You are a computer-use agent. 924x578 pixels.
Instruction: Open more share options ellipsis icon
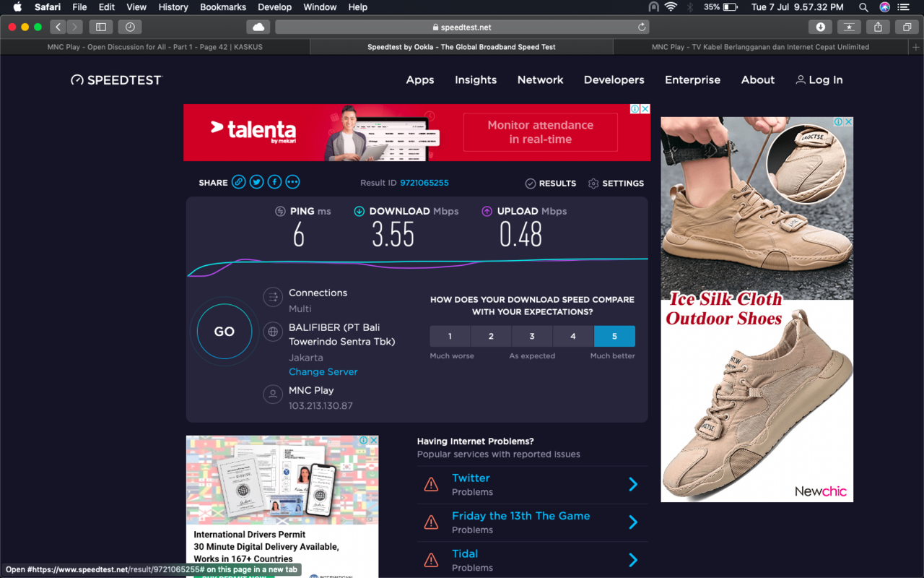pos(292,183)
